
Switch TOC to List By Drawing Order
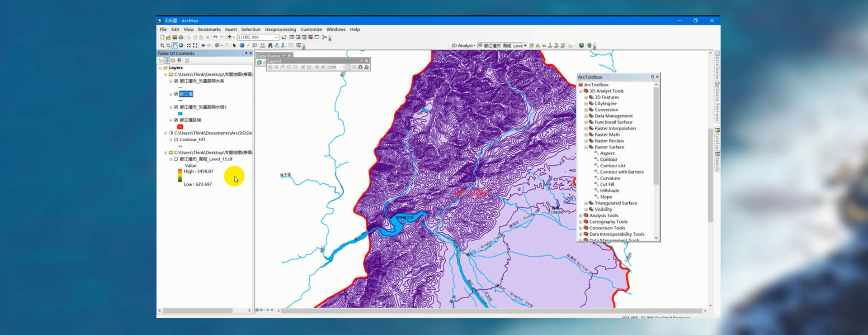pyautogui.click(x=160, y=60)
